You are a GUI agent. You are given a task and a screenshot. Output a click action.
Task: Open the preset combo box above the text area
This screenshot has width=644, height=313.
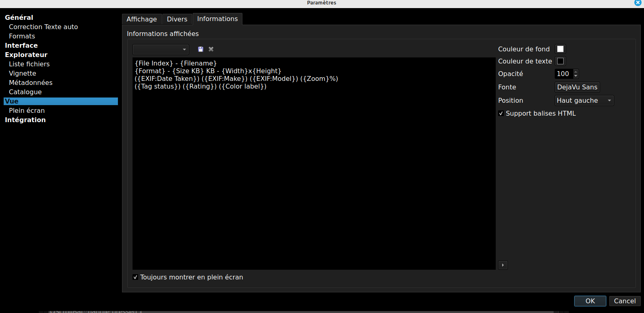161,49
